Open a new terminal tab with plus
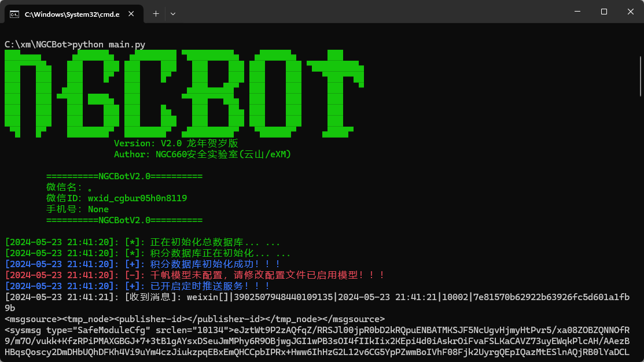Screen dimensions: 644x362 [156, 13]
